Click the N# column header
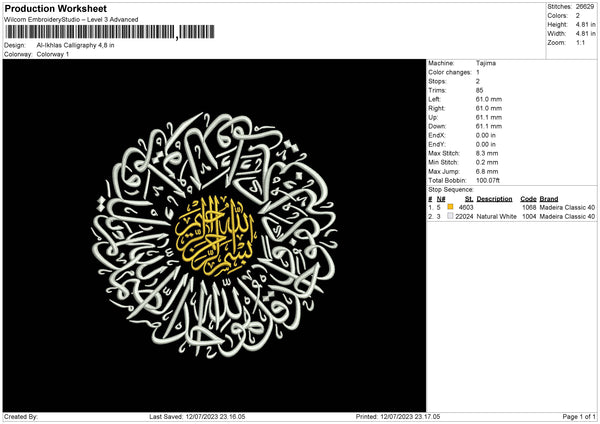This screenshot has width=600, height=424. 431,198
